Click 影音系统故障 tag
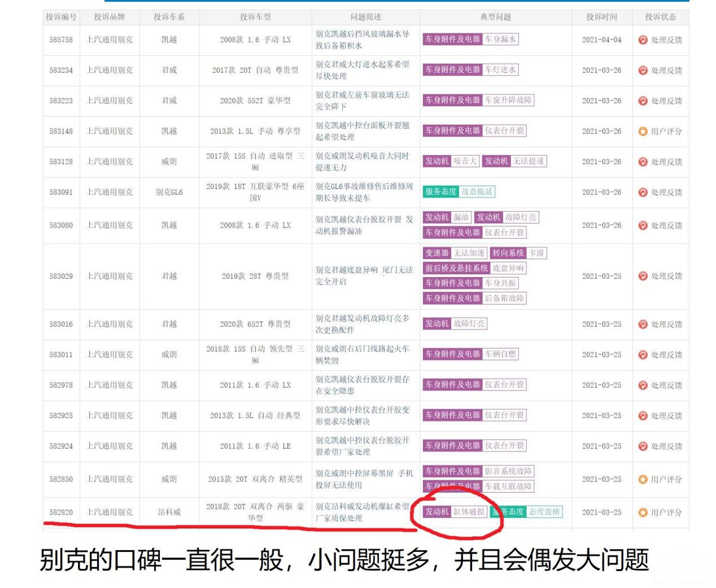 click(478, 471)
